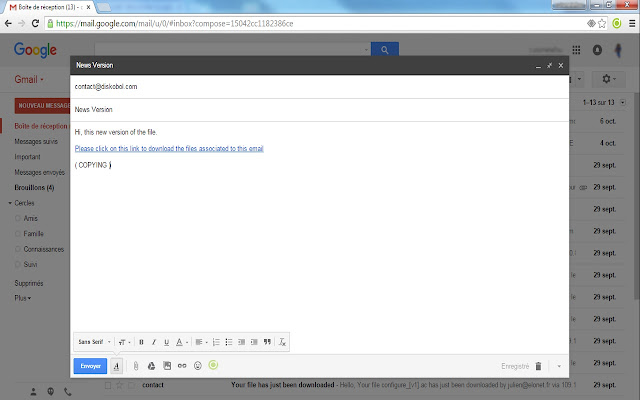Collapse the Cercles section
The height and width of the screenshot is (400, 640).
[x=10, y=203]
